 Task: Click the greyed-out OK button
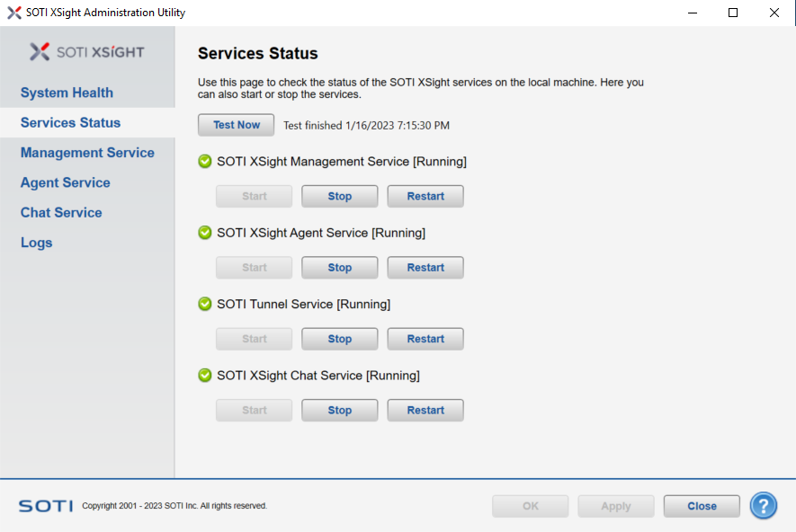(x=530, y=506)
